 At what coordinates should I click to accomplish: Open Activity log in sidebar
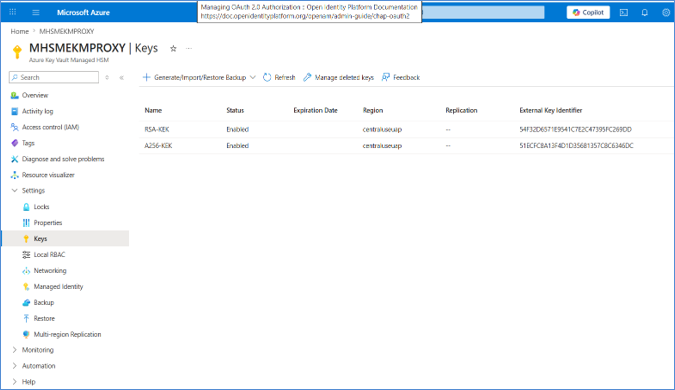click(37, 111)
